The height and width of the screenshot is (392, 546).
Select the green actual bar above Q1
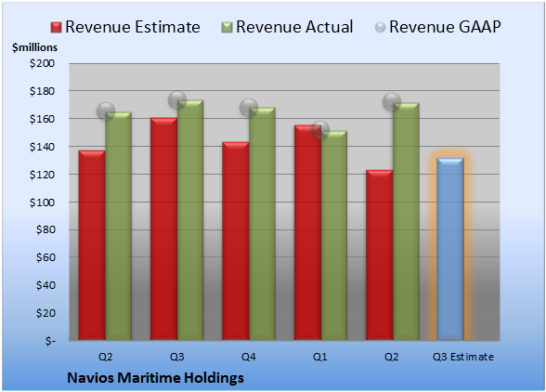[334, 235]
